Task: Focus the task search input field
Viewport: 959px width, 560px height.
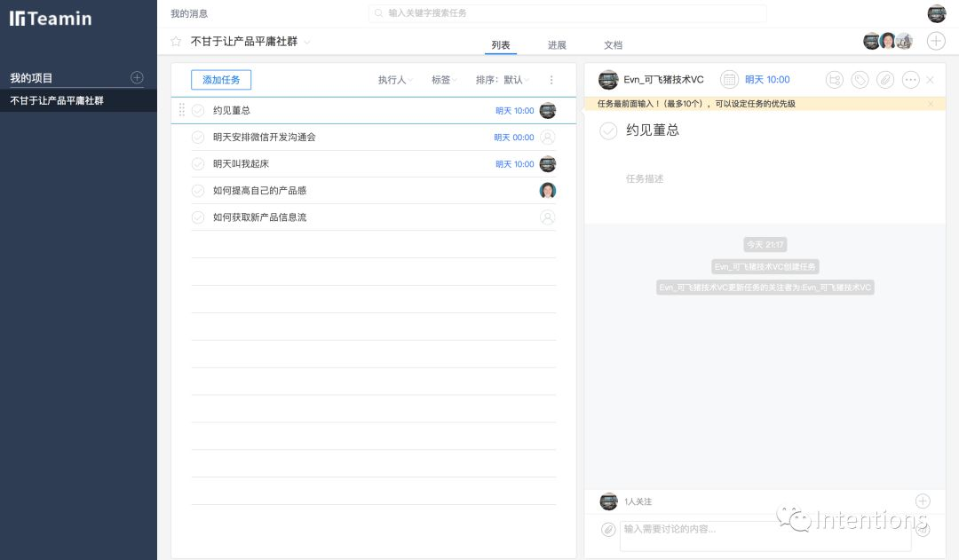Action: tap(567, 12)
